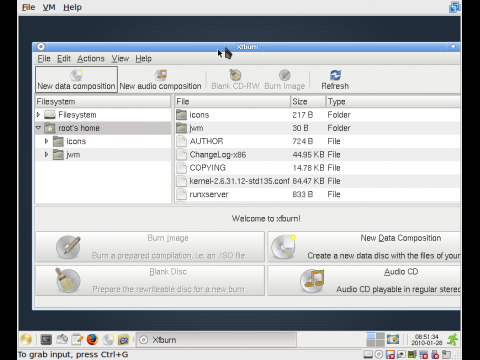
Task: Select the AUTHOR file
Action: point(318,141)
